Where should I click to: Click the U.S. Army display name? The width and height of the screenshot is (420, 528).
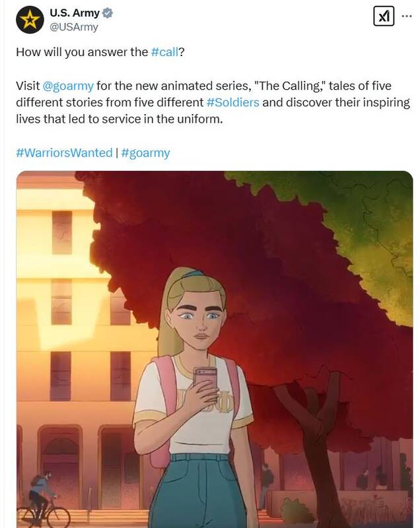75,13
